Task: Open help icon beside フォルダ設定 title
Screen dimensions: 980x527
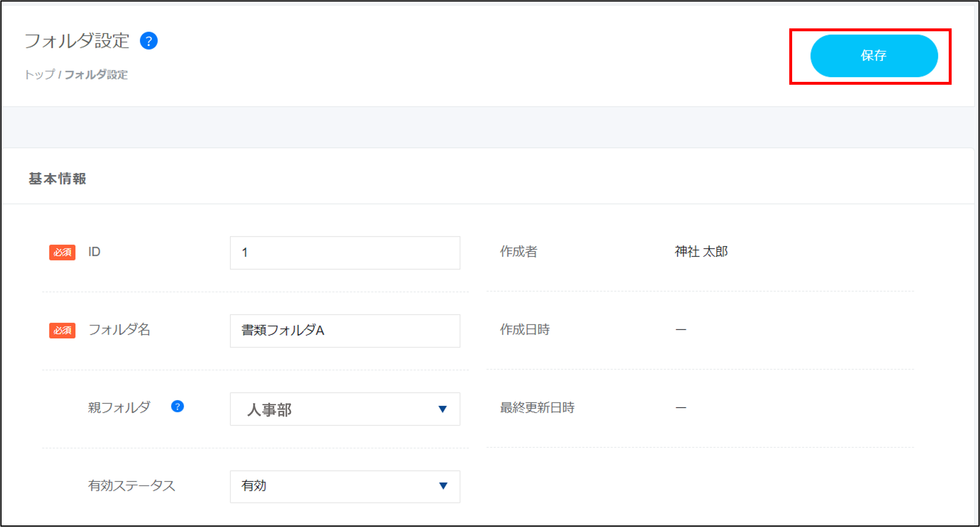Action: (x=148, y=41)
